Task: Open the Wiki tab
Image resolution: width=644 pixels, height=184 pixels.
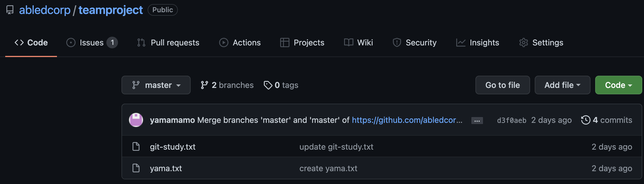Action: [358, 43]
